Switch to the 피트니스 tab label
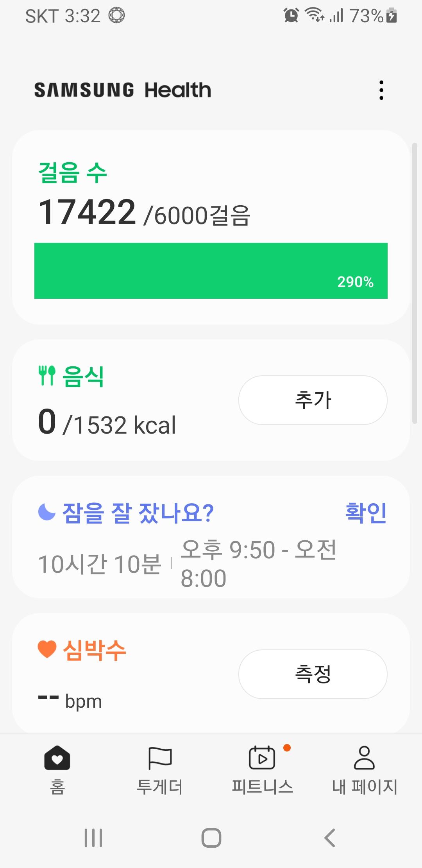 tap(262, 787)
